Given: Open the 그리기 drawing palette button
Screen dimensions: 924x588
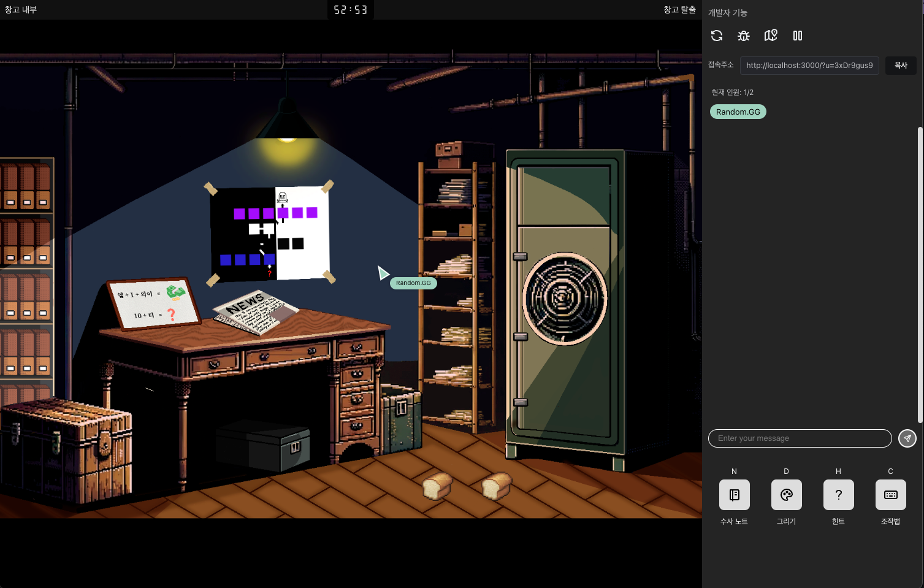Looking at the screenshot, I should click(786, 495).
